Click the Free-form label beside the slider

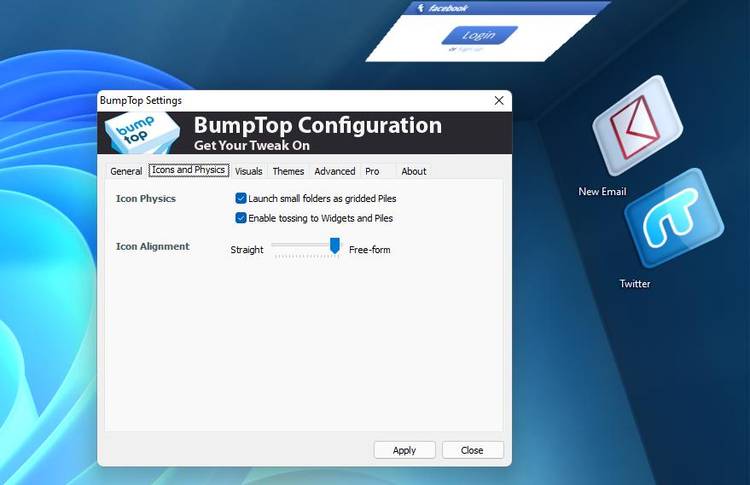[370, 250]
